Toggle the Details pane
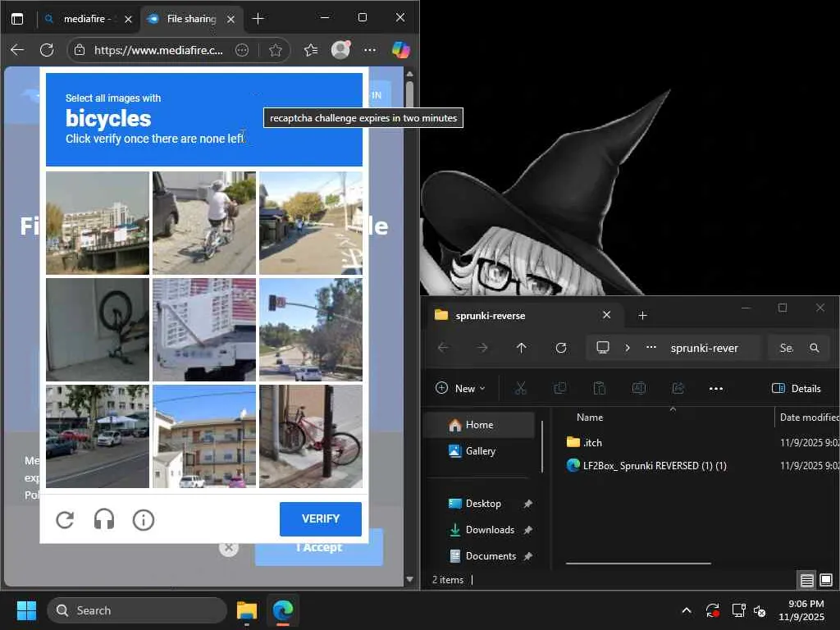Image resolution: width=840 pixels, height=630 pixels. pyautogui.click(x=796, y=388)
